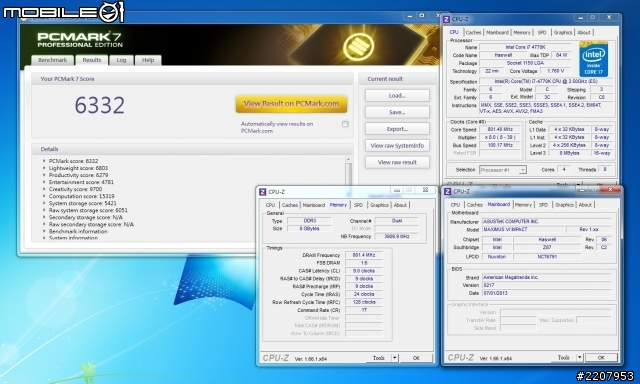The width and height of the screenshot is (640, 384).
Task: Expand the Entertainment score row
Action: coord(44,182)
